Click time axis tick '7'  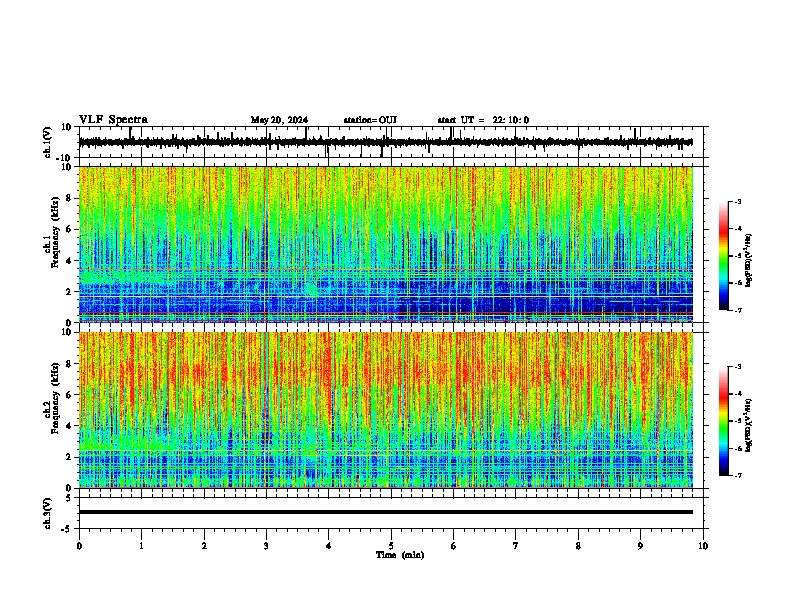point(516,546)
